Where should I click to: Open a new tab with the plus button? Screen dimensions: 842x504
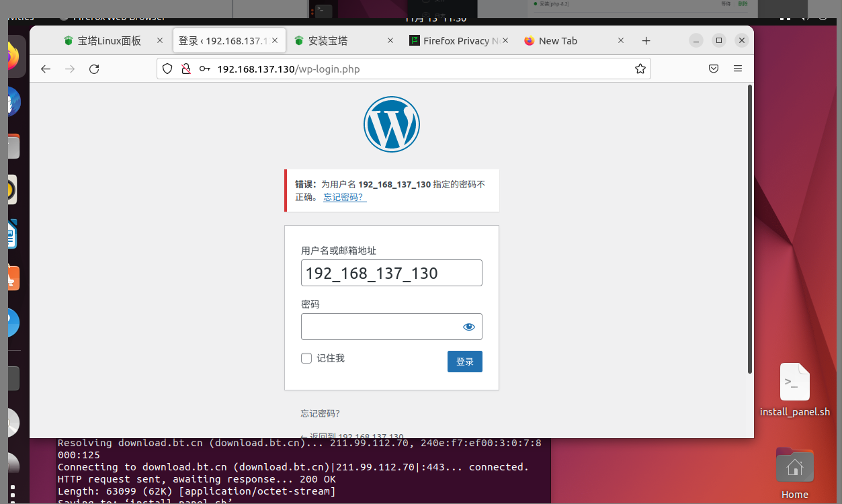(x=646, y=41)
